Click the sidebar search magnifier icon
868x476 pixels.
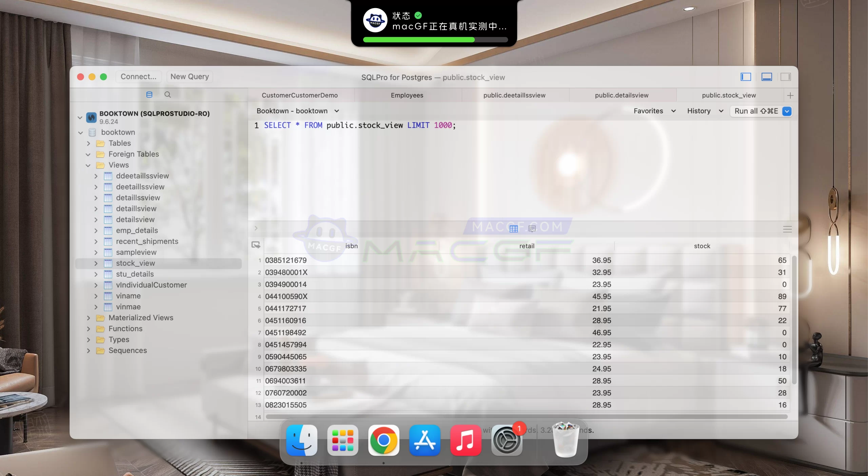pos(167,95)
